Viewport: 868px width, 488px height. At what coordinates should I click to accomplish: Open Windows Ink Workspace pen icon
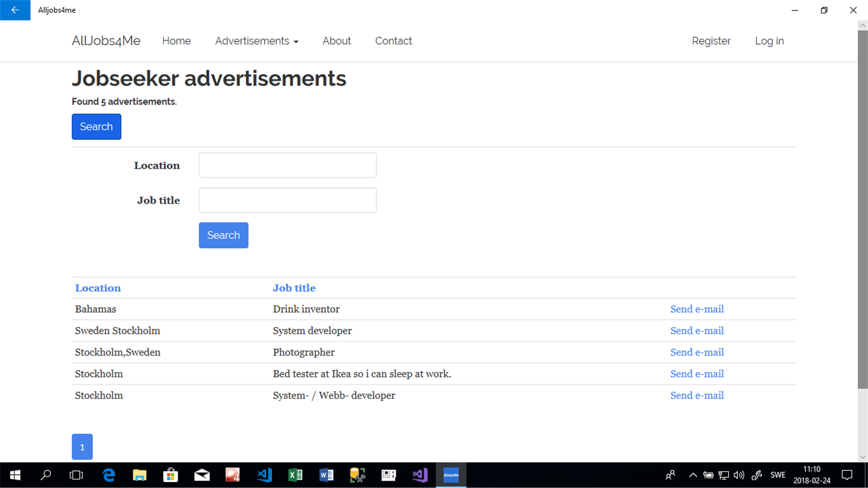tap(757, 475)
